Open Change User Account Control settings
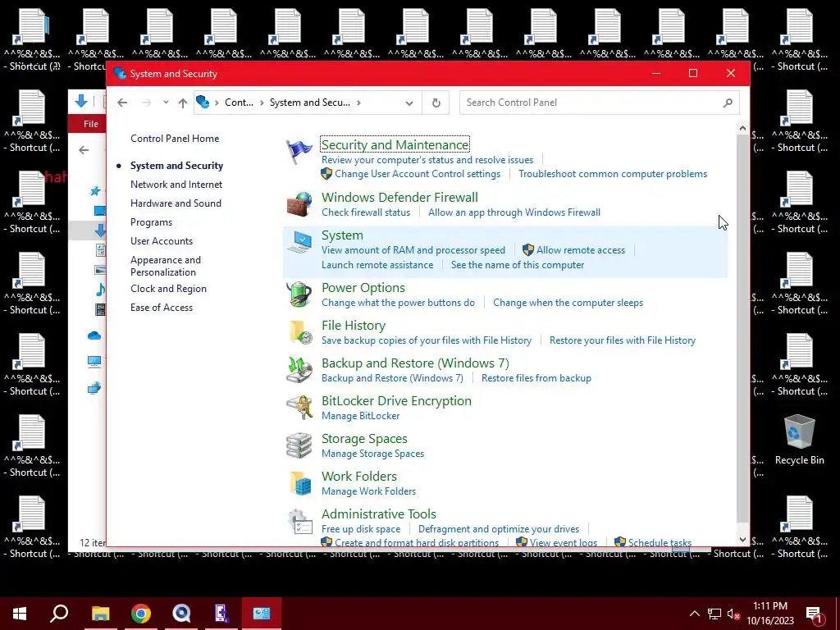840x630 pixels. coord(418,174)
